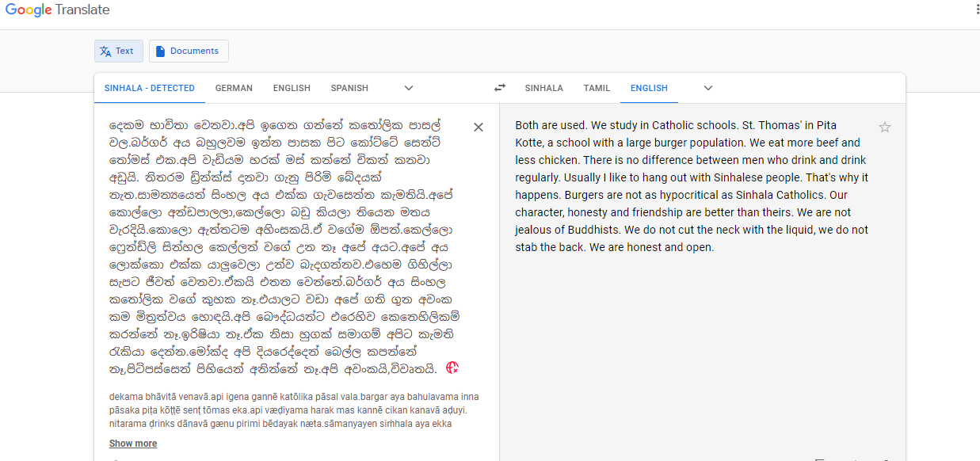Click Show more under transliteration
The width and height of the screenshot is (980, 461).
(x=133, y=444)
